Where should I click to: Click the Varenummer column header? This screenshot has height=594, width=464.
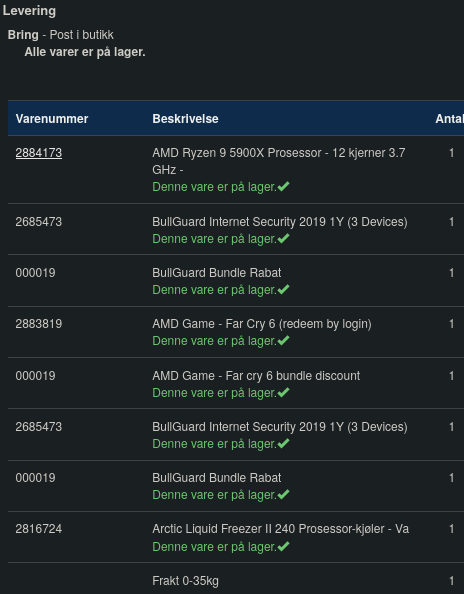point(52,119)
